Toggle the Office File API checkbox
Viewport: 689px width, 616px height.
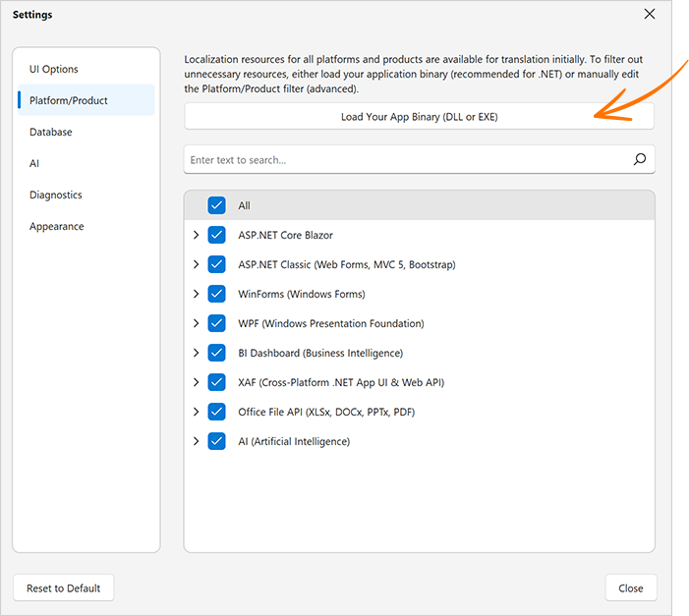click(x=216, y=412)
